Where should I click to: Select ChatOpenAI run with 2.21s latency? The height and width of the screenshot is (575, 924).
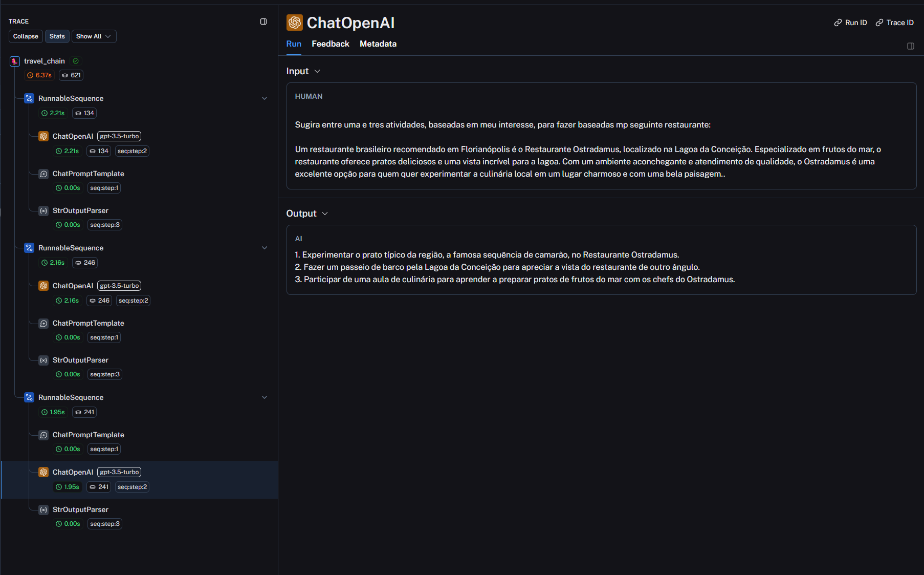click(139, 143)
